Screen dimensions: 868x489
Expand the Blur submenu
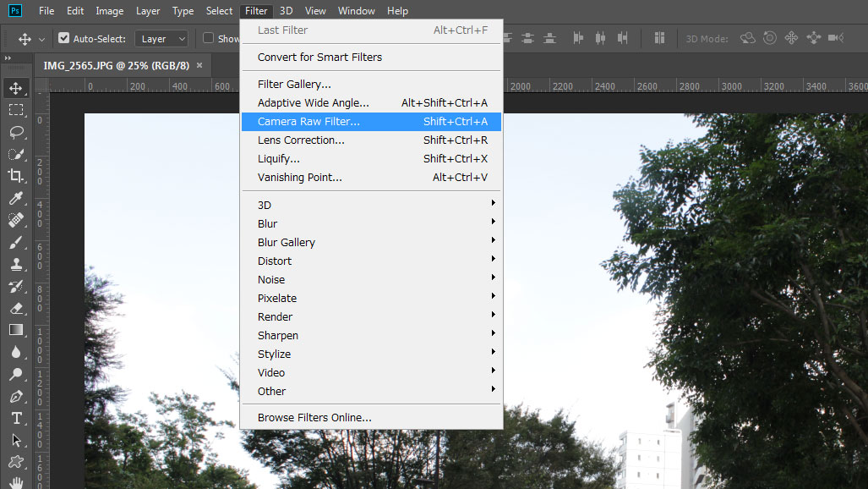coord(371,223)
